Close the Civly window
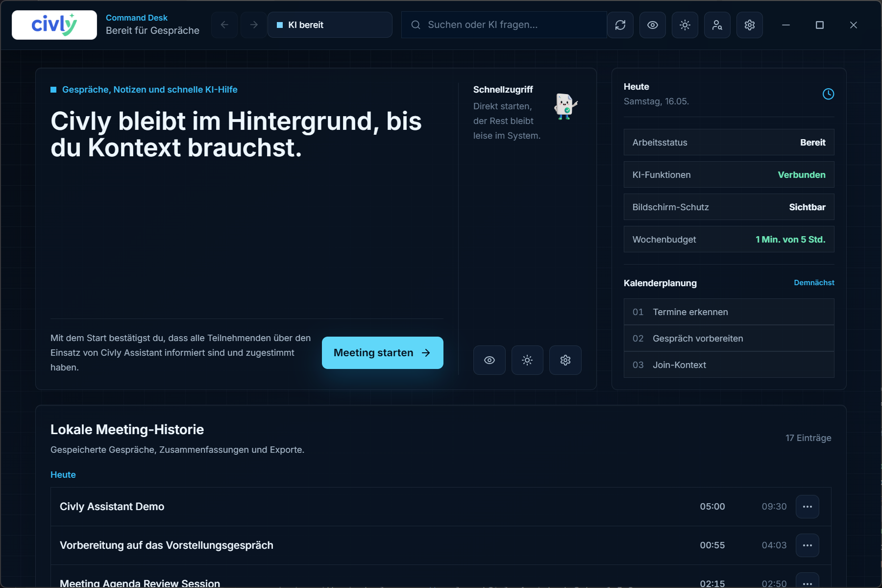This screenshot has width=882, height=588. click(x=854, y=25)
